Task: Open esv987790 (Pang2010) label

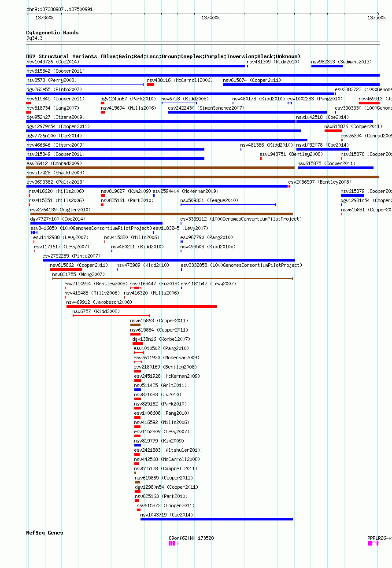Action: [207, 237]
